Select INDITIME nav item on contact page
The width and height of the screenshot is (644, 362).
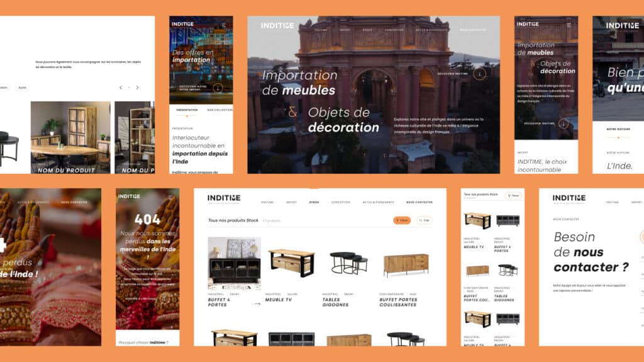613,202
